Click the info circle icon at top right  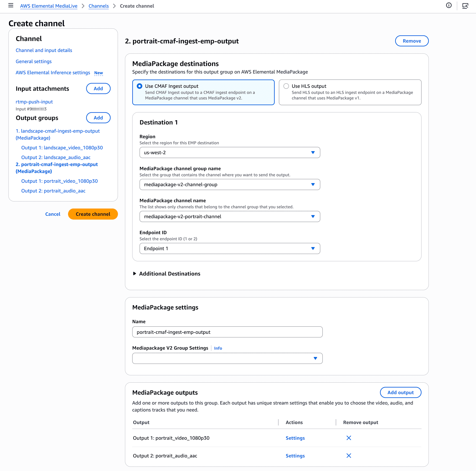click(x=449, y=5)
